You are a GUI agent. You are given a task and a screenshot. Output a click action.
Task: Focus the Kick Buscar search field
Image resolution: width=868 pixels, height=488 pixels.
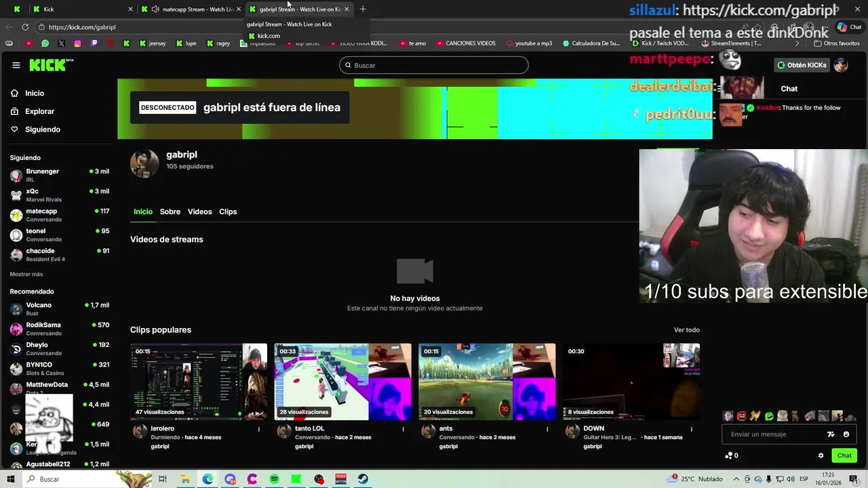click(434, 65)
